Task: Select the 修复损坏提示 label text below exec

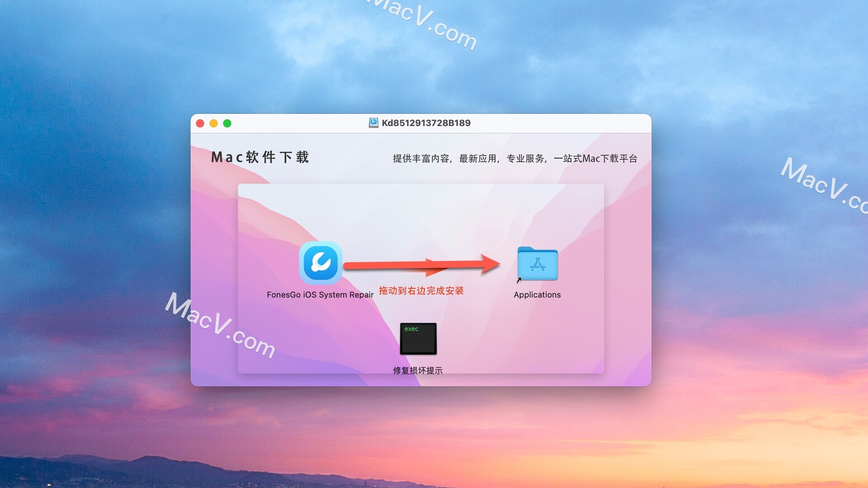Action: (x=417, y=370)
